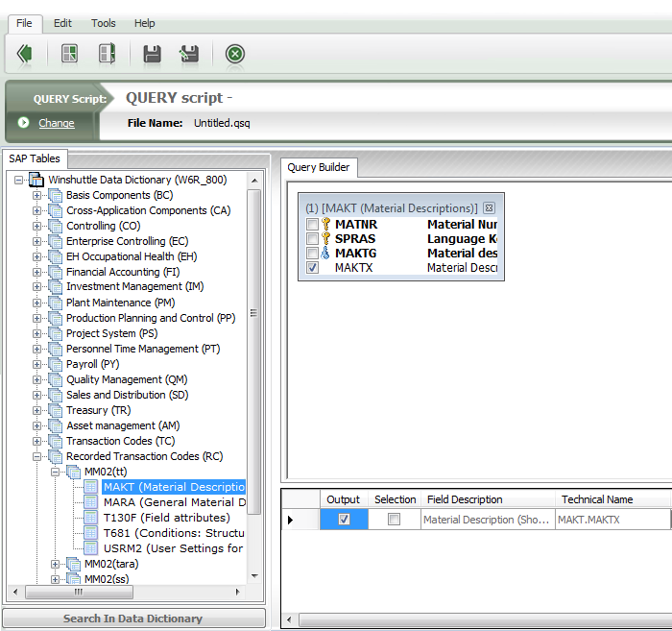This screenshot has height=631, width=672.
Task: Collapse the Winshuttle Data Dictionary root node
Action: [x=18, y=180]
